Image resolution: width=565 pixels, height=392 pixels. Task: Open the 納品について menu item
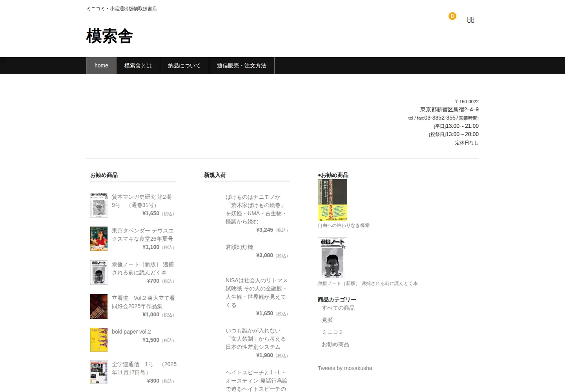(x=184, y=65)
